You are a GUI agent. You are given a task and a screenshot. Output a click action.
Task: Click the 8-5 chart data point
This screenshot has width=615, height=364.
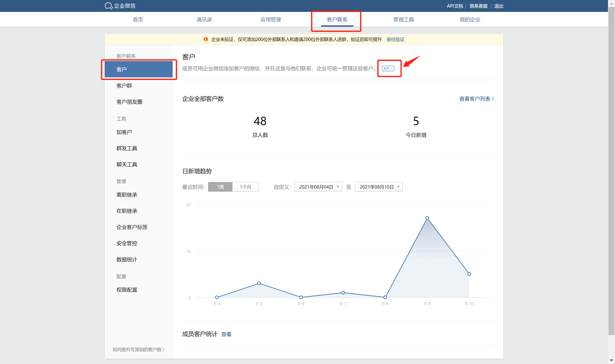coord(259,283)
